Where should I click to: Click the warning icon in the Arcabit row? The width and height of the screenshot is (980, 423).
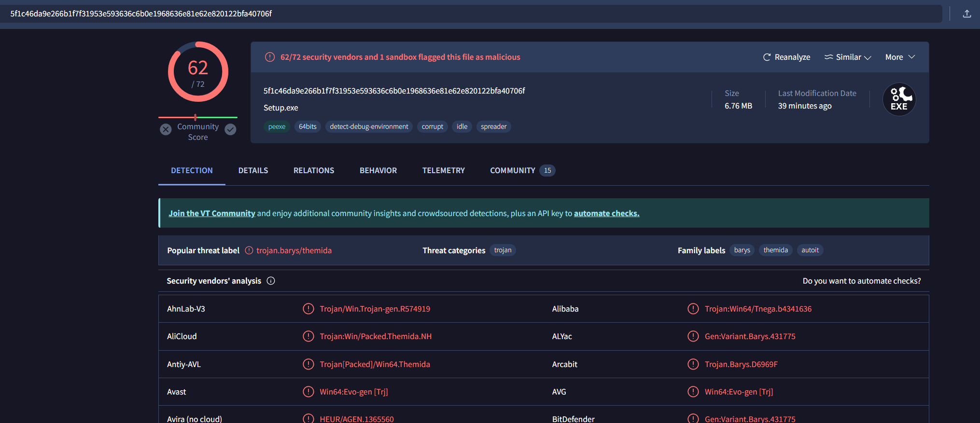tap(693, 364)
